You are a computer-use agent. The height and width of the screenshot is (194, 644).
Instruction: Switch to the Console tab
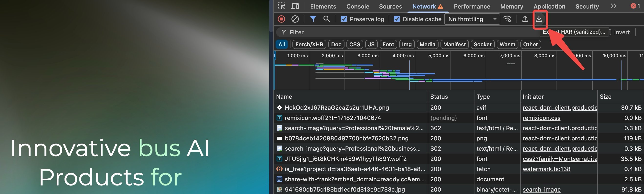358,7
